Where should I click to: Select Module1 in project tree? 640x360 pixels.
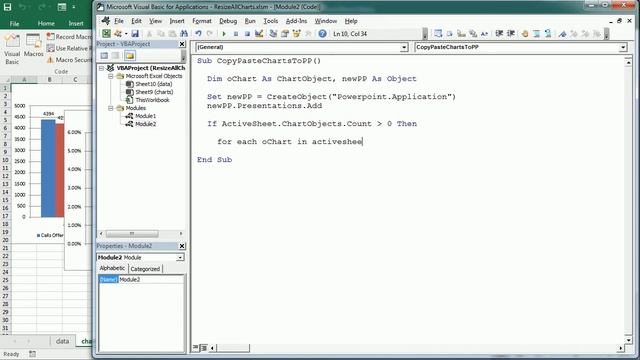pyautogui.click(x=145, y=116)
